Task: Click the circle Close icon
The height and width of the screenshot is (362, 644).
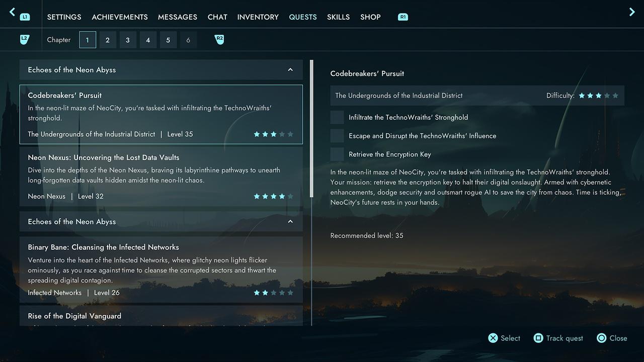Action: coord(601,338)
